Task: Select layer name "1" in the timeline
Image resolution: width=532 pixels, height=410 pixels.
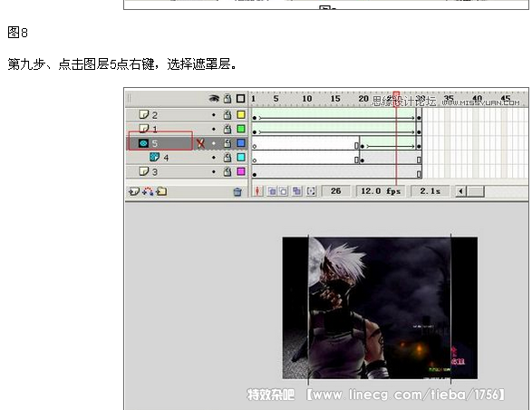Action: [x=155, y=130]
